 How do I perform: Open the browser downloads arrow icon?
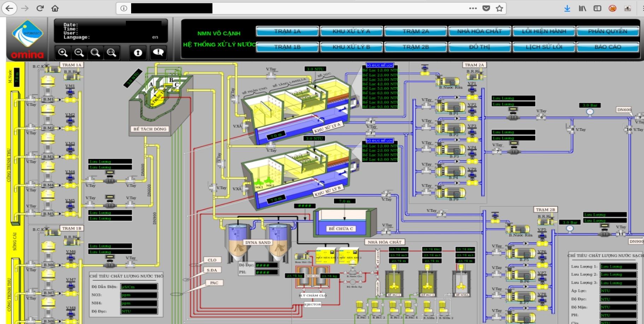pyautogui.click(x=567, y=8)
